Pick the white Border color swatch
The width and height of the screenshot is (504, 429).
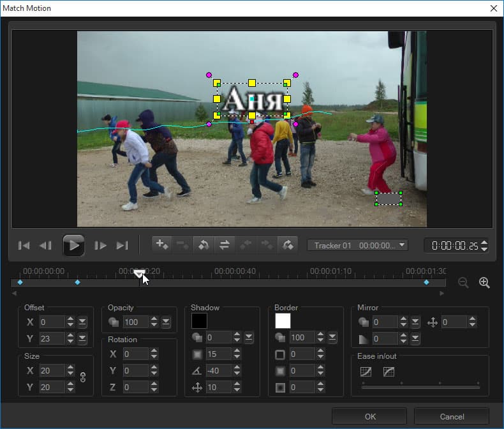coord(283,320)
